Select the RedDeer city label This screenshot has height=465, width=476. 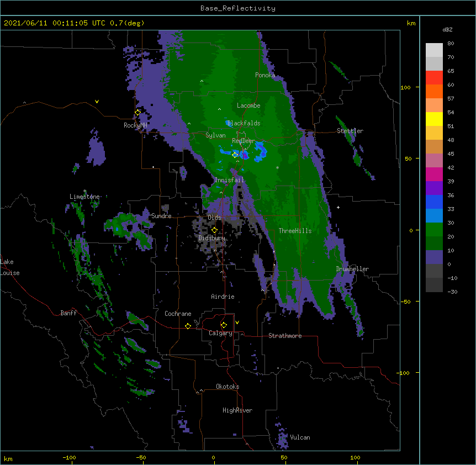(x=244, y=141)
